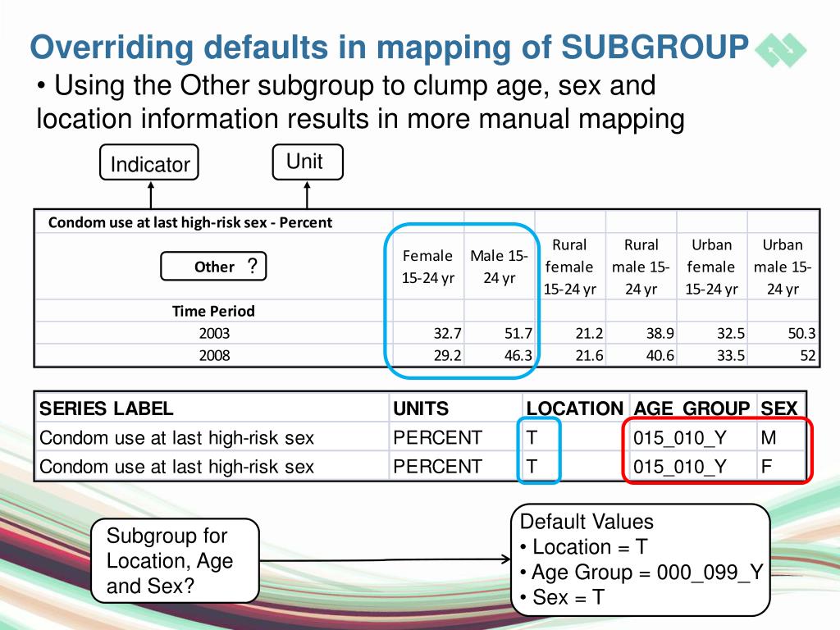
Task: Click the series label in the row with sex M
Action: coord(177,438)
